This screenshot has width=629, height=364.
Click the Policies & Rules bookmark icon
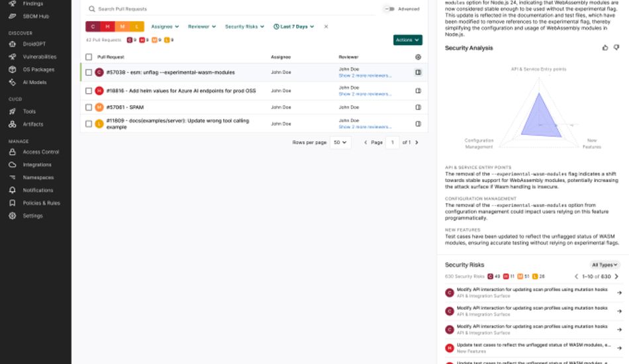pos(13,203)
